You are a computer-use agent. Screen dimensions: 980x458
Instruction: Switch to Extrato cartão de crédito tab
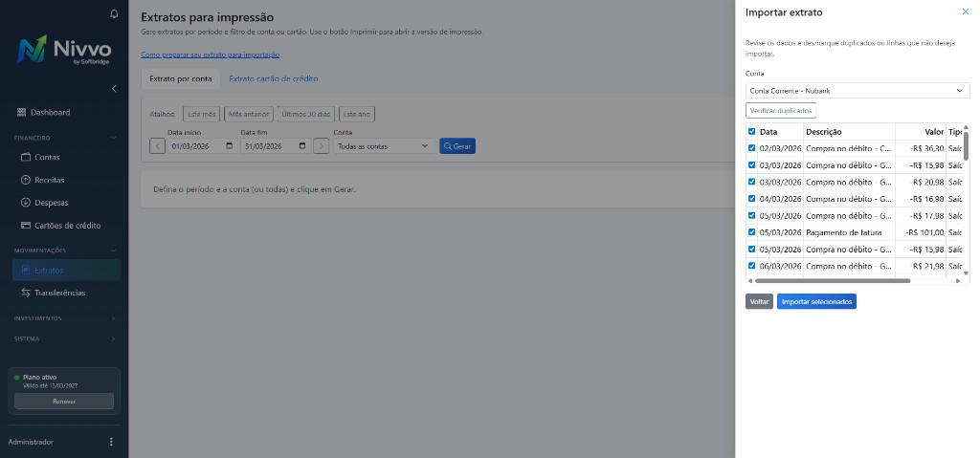[x=274, y=78]
